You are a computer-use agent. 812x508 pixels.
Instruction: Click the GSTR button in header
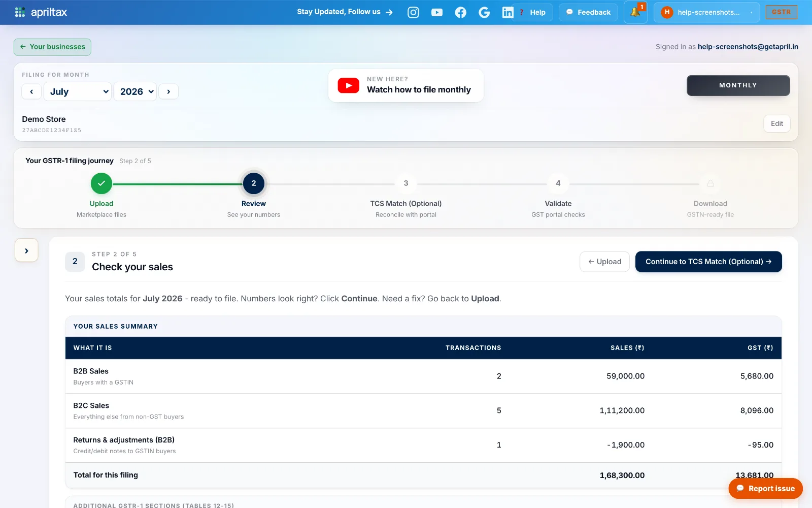pos(781,12)
